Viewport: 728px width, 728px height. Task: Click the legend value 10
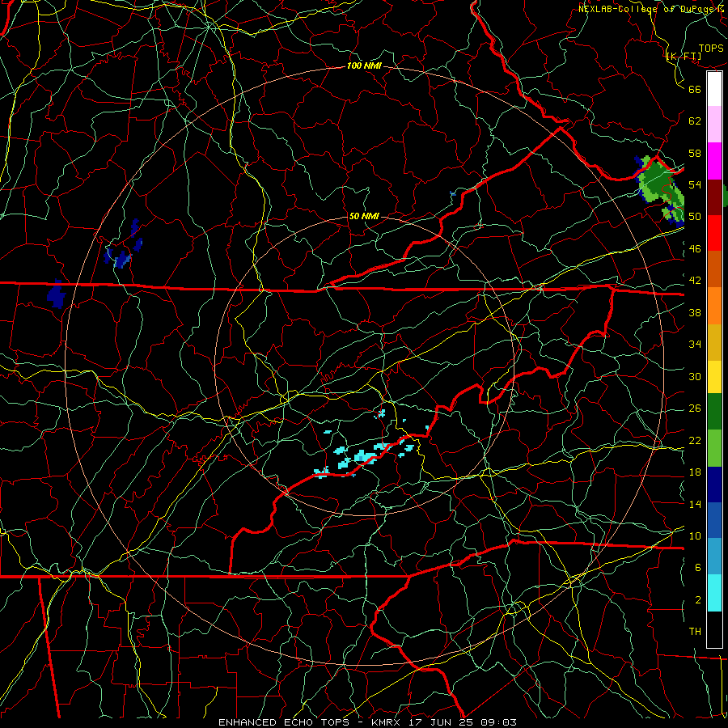pos(695,535)
